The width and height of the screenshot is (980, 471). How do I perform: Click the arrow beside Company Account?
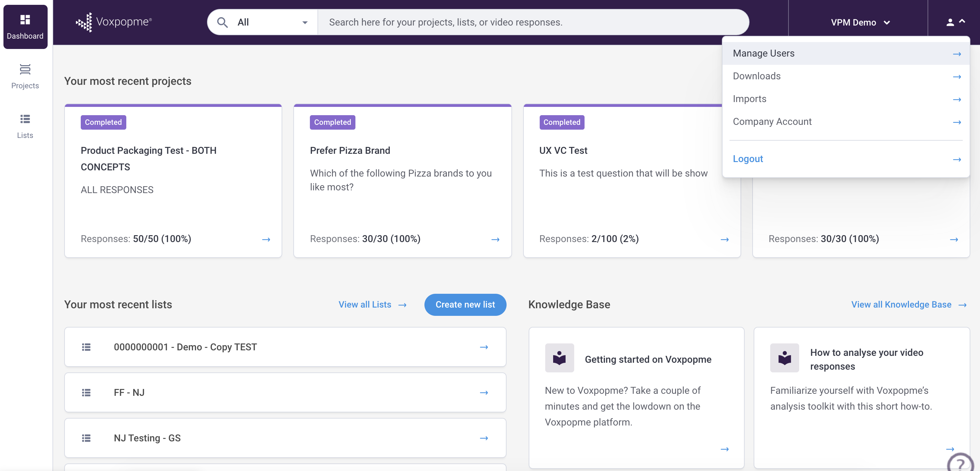point(957,122)
